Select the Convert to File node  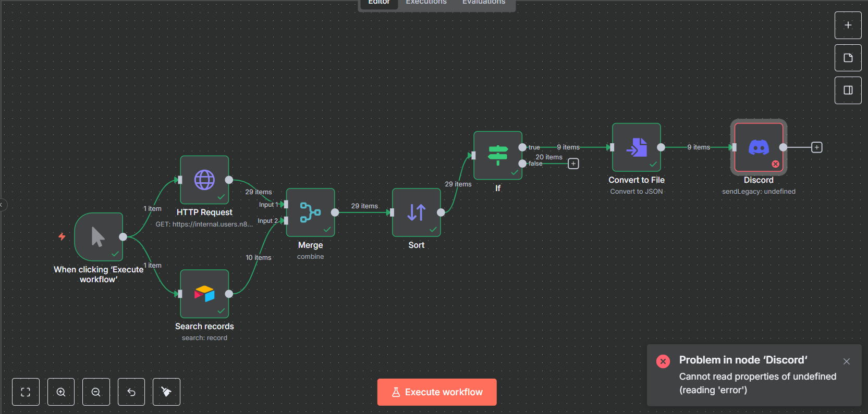(637, 147)
